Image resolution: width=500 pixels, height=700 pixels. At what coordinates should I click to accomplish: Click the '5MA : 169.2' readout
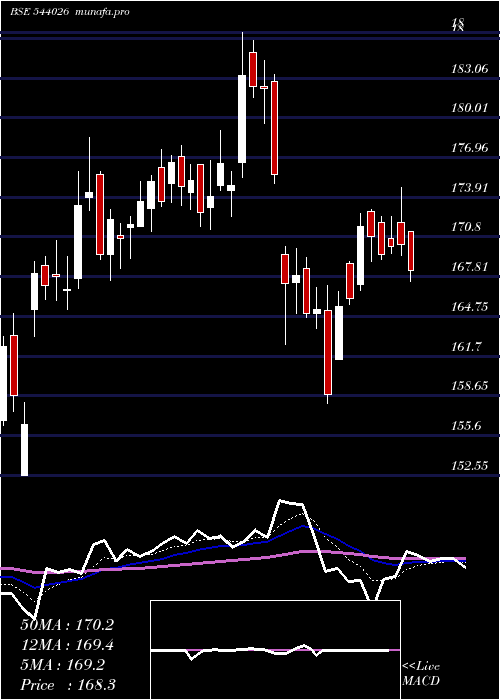[62, 665]
